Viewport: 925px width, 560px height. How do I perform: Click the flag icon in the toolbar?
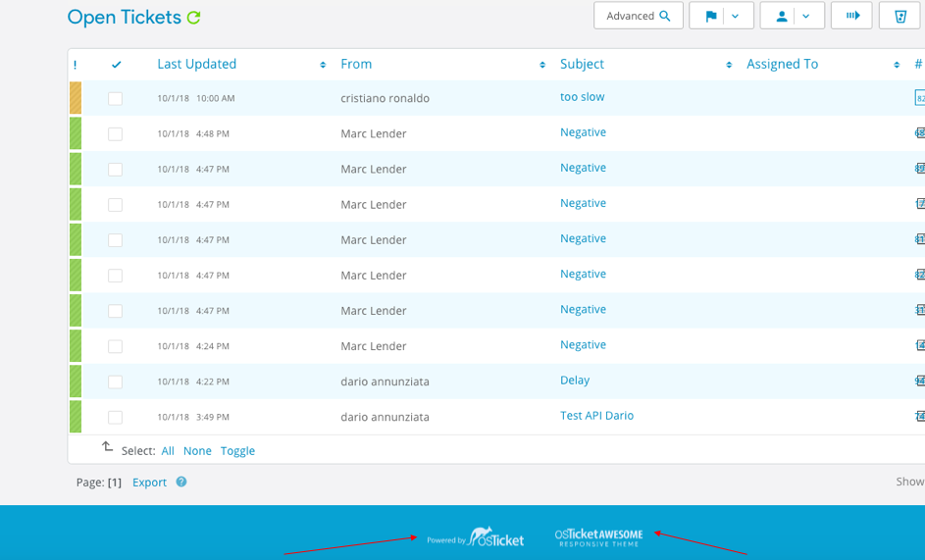click(x=711, y=16)
